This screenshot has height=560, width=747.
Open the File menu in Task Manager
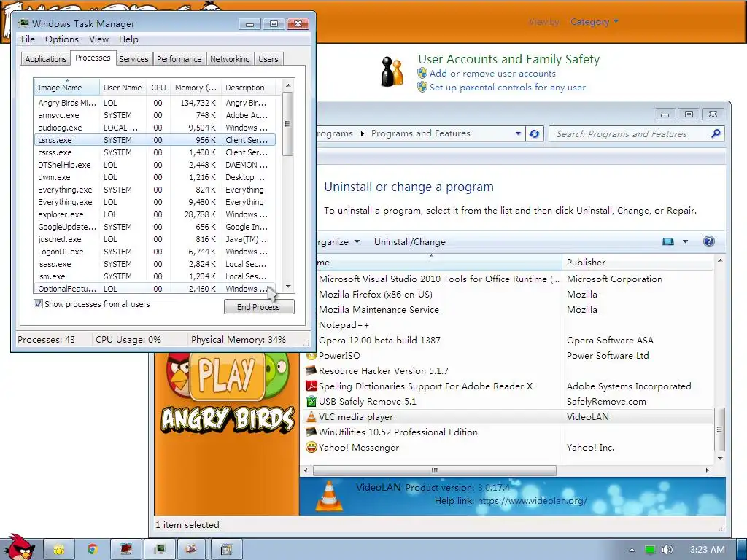(28, 39)
